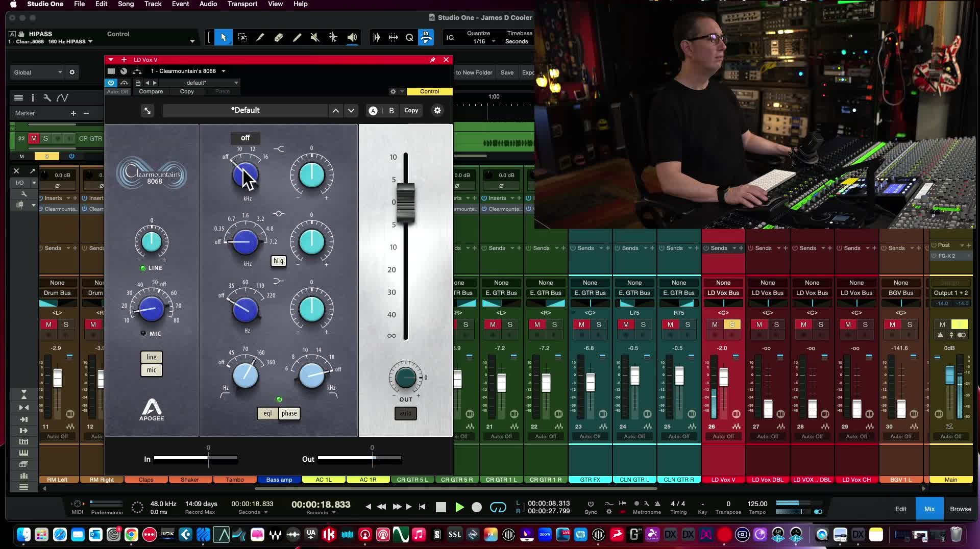980x549 pixels.
Task: Click the Save button in browser
Action: [x=507, y=72]
